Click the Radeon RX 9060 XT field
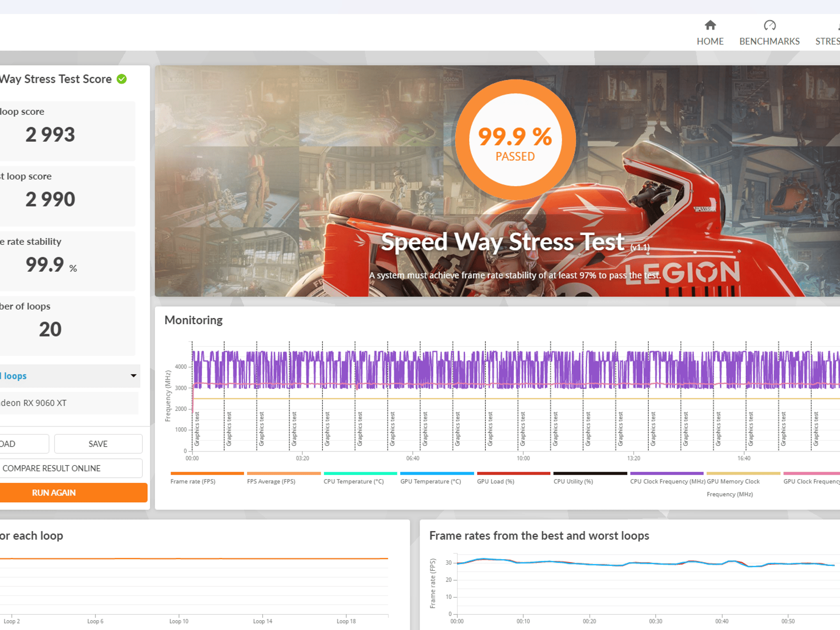 (x=69, y=403)
